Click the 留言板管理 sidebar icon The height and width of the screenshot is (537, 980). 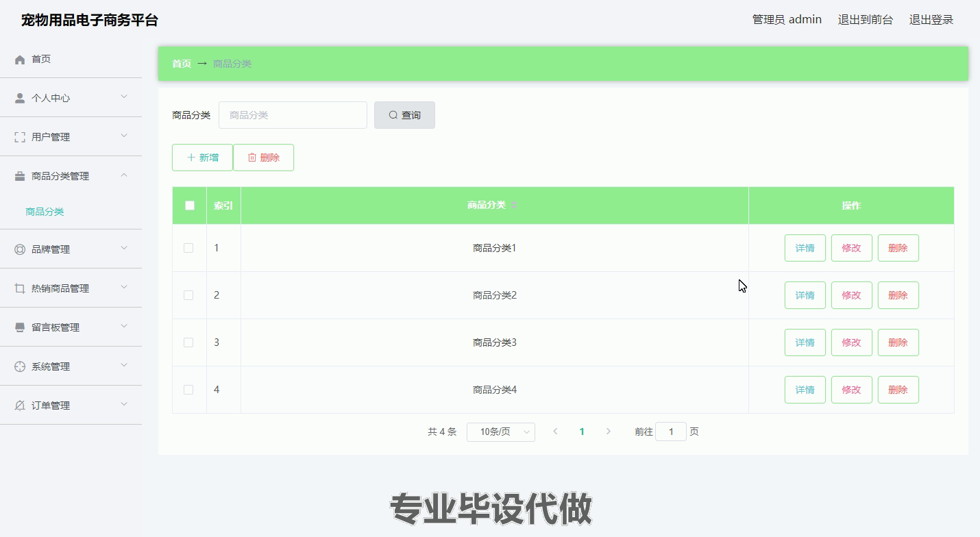20,327
